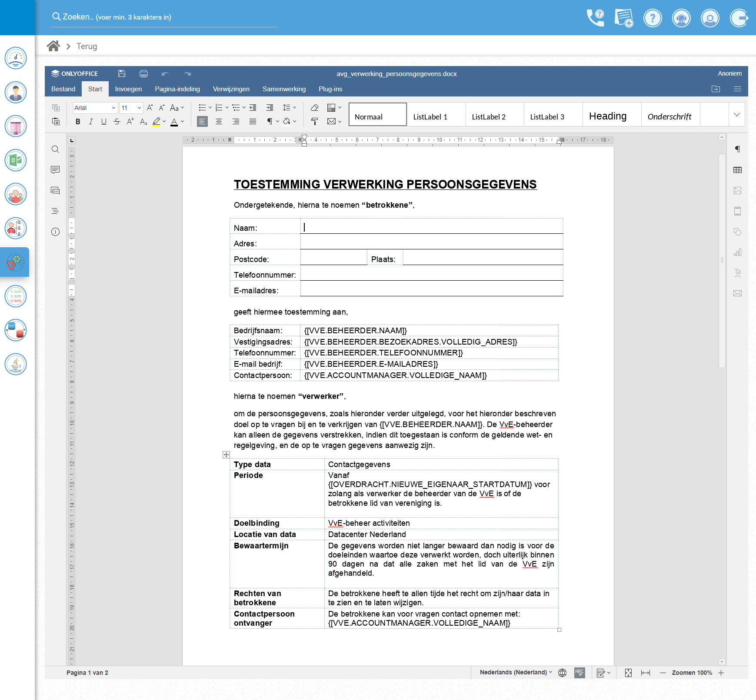Open the document info panel
756x700 pixels.
[x=55, y=232]
